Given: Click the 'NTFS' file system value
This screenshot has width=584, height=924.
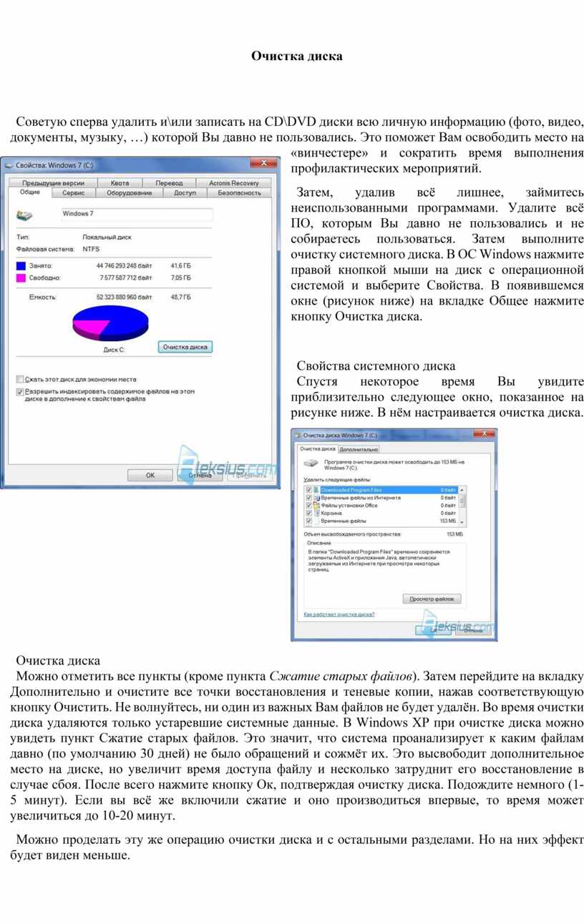Looking at the screenshot, I should (91, 250).
